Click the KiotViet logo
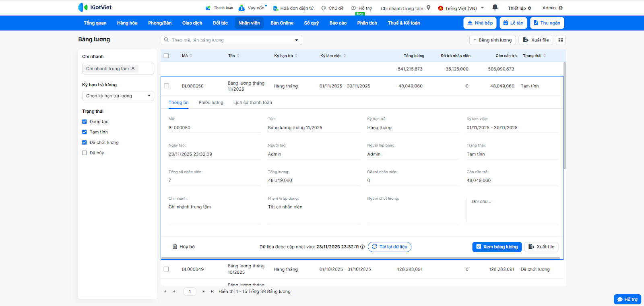This screenshot has height=306, width=644. pyautogui.click(x=95, y=7)
